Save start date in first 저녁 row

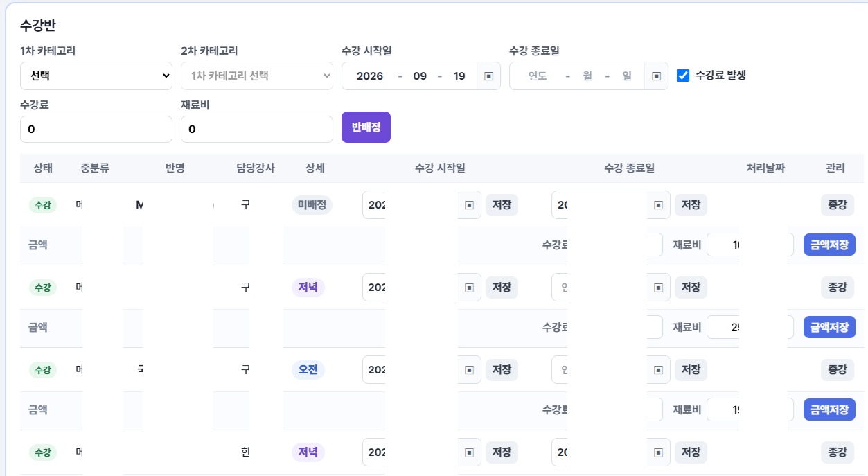click(502, 288)
